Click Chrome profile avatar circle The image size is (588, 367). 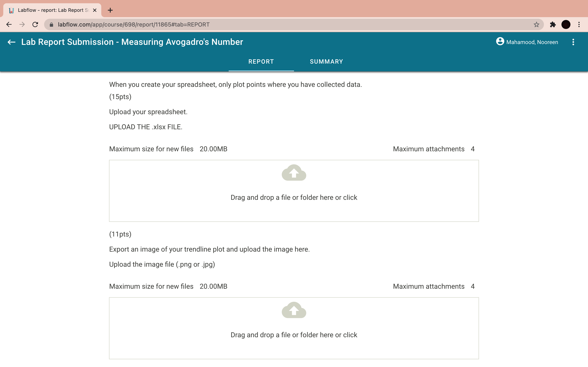[x=566, y=24]
